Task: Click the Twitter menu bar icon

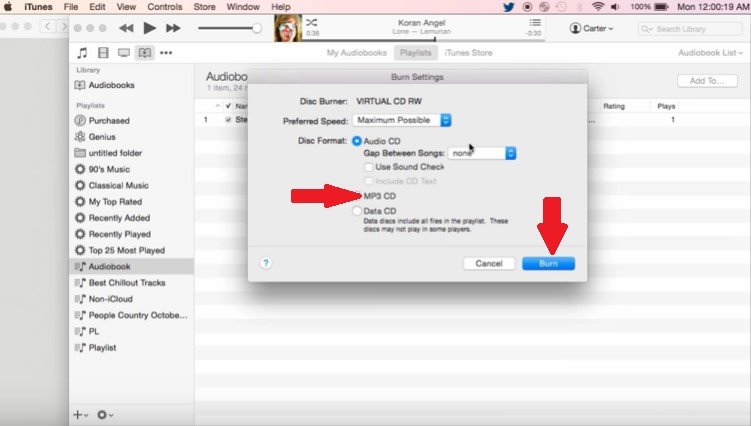Action: click(x=509, y=7)
